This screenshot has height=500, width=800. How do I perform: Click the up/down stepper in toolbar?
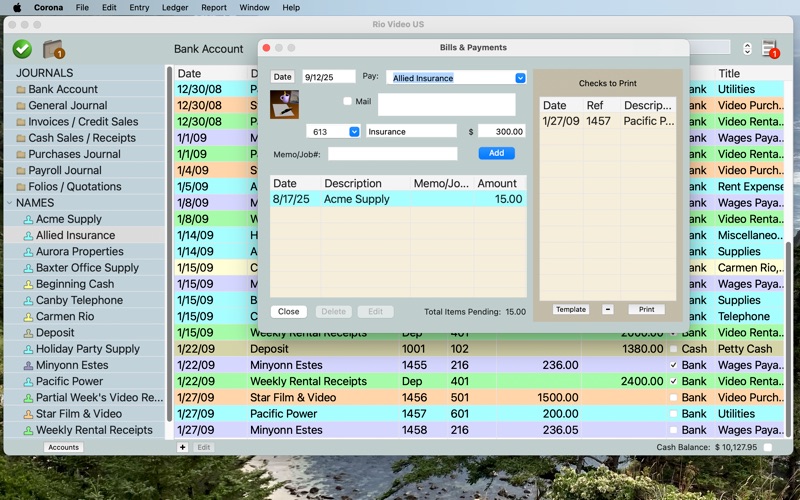point(747,48)
